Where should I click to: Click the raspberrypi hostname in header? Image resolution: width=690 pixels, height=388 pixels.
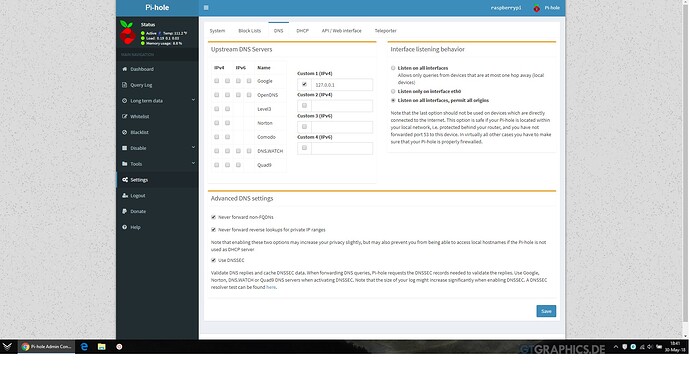pos(506,8)
